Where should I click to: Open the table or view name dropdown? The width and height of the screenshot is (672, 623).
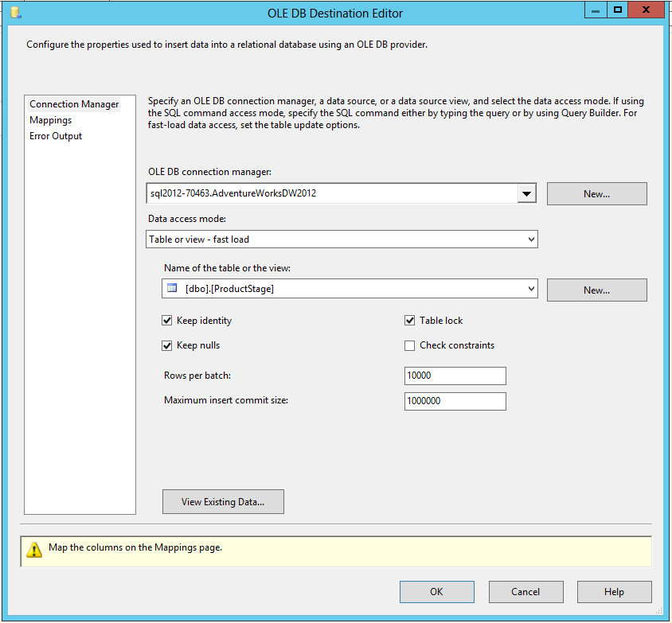[x=531, y=289]
